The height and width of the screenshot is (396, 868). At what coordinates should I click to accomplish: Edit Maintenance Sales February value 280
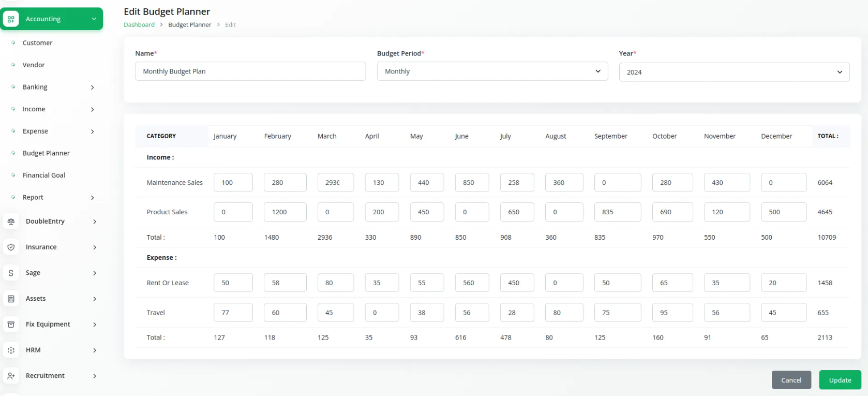[285, 183]
